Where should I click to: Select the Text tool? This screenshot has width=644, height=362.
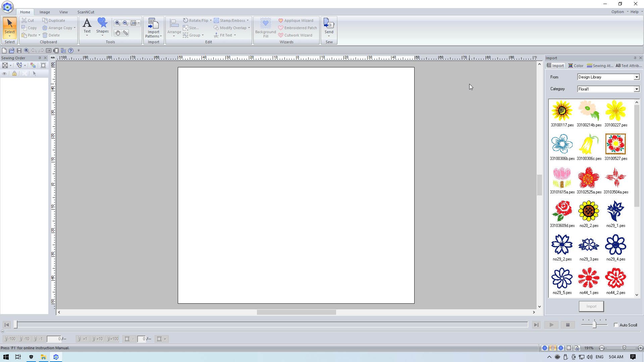click(x=87, y=26)
